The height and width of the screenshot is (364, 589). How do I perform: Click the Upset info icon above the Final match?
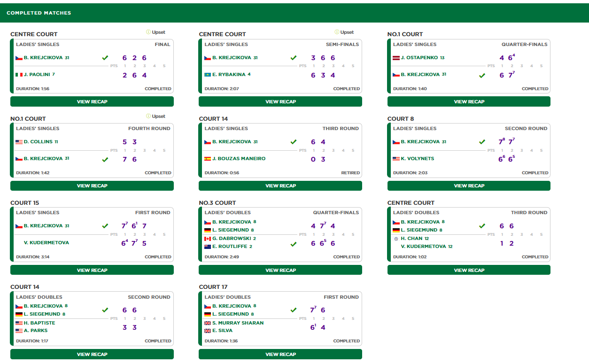[148, 32]
